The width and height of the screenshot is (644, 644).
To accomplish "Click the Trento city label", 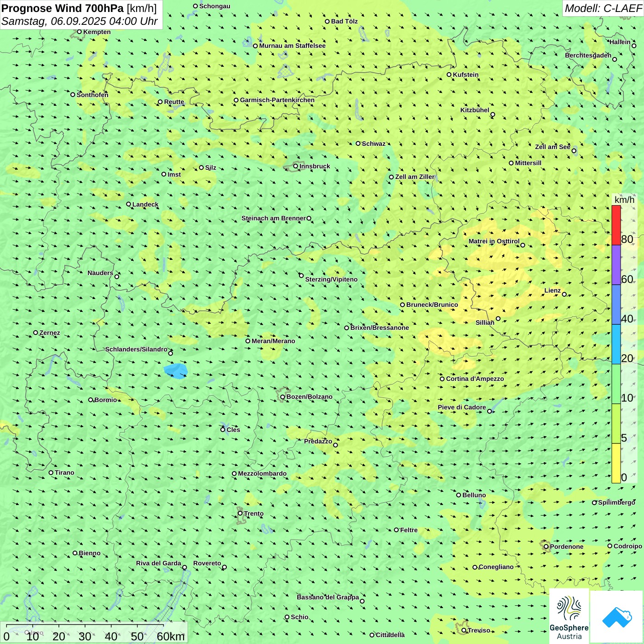I will click(x=254, y=513).
